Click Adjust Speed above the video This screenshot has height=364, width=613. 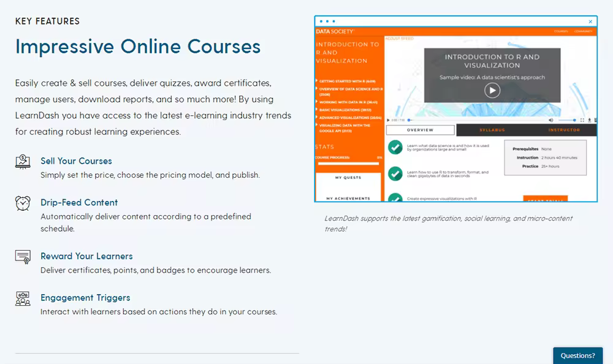point(400,39)
